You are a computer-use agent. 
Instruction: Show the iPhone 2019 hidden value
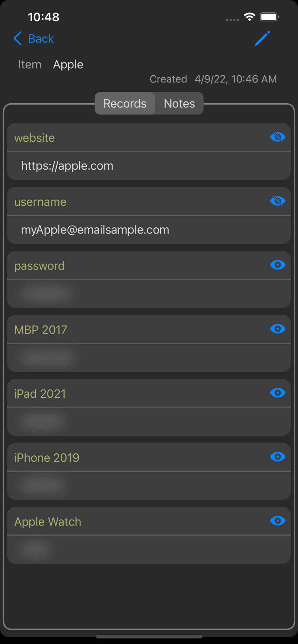pos(277,457)
